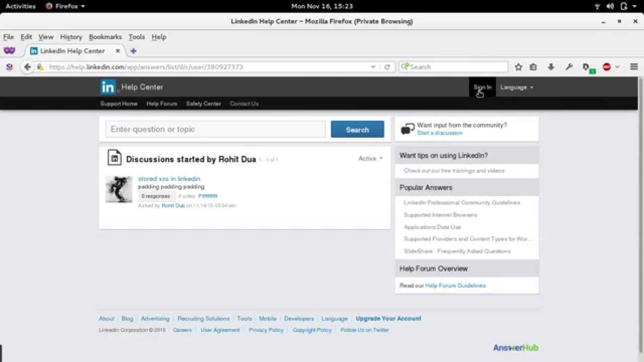Image resolution: width=644 pixels, height=362 pixels.
Task: Open the View menu
Action: [46, 37]
